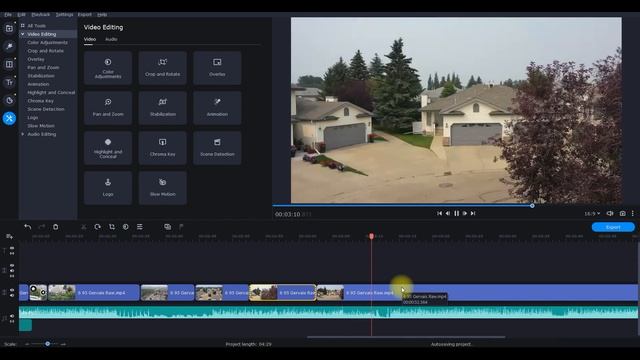Screen dimensions: 640x360
Task: Toggle visibility of the overlay track
Action: 12,265
